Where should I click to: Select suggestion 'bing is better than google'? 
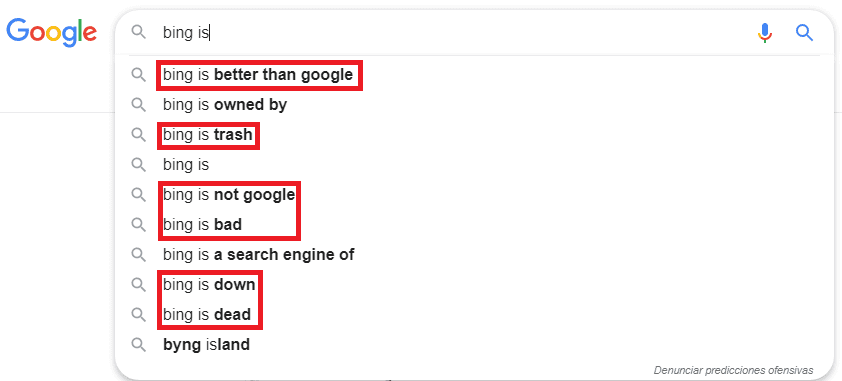coord(258,75)
